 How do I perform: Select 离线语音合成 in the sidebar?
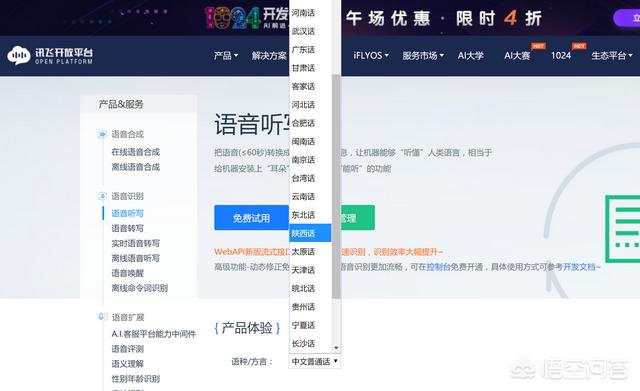(x=136, y=167)
